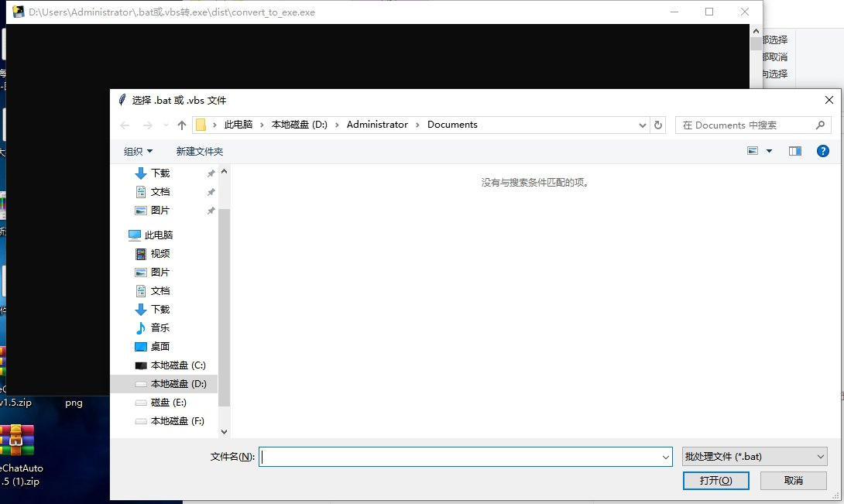Open the 批处理文件 (*.bat) file type dropdown
The height and width of the screenshot is (504, 844).
pyautogui.click(x=753, y=456)
